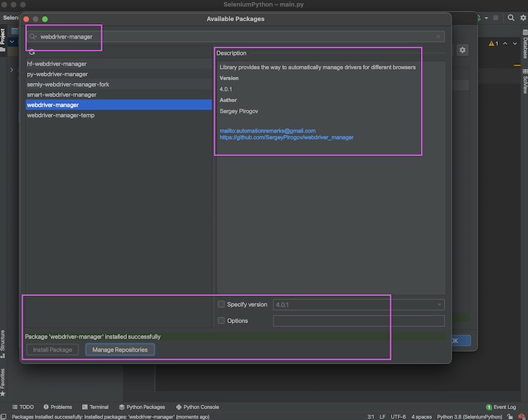Open the Terminal tool window

[x=95, y=407]
